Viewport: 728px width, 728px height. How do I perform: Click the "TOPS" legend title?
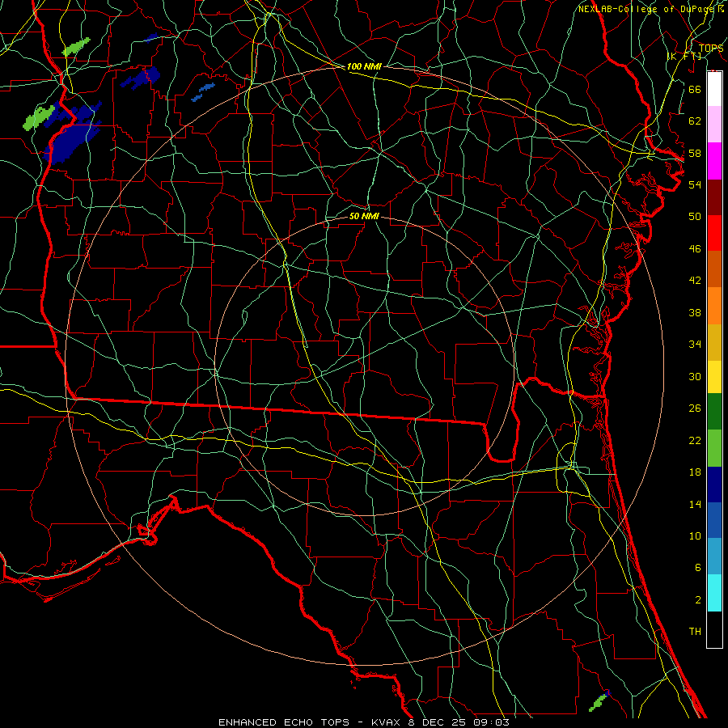tap(711, 49)
